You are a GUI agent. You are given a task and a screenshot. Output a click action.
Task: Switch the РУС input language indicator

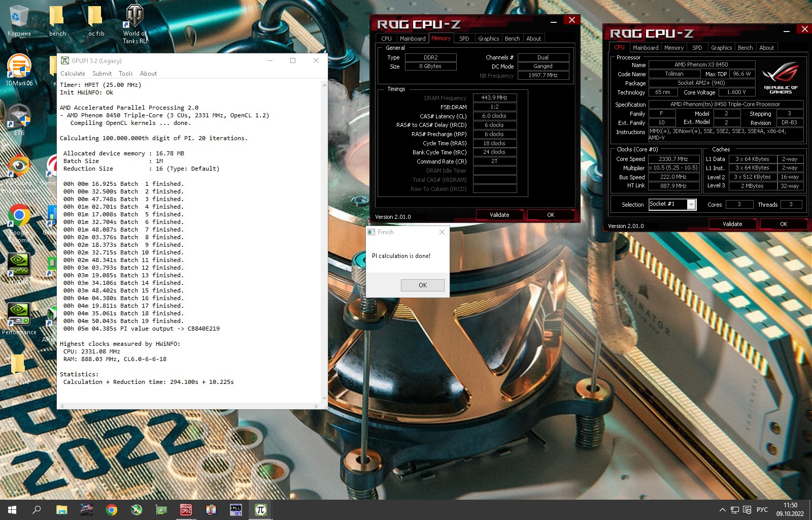coord(762,510)
